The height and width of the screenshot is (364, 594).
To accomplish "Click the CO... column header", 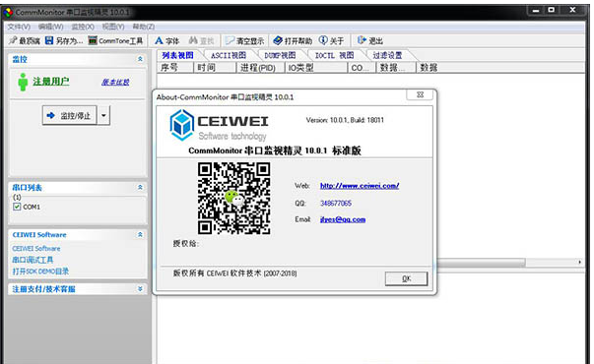I will pos(362,68).
